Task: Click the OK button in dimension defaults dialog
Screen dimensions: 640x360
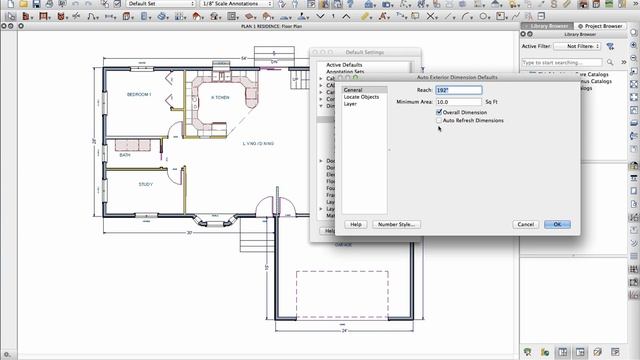Action: click(557, 224)
